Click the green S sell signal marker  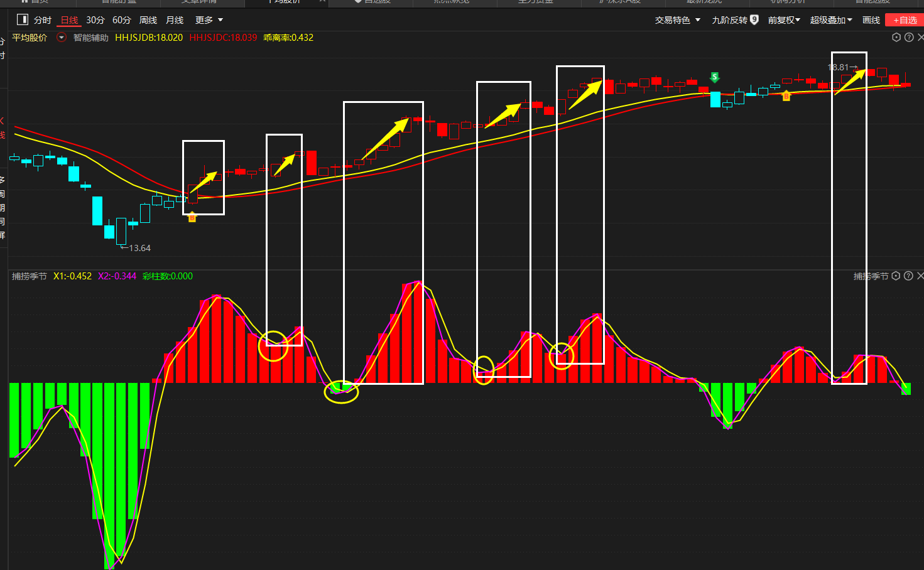point(715,77)
